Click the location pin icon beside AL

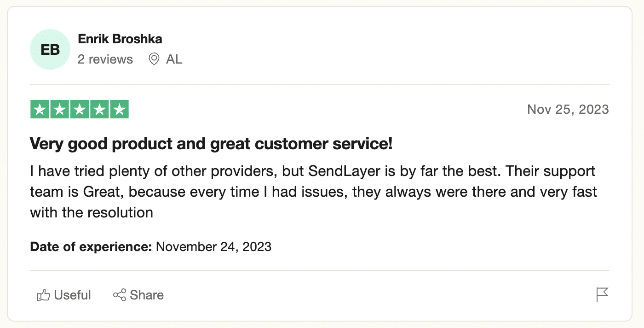click(154, 59)
